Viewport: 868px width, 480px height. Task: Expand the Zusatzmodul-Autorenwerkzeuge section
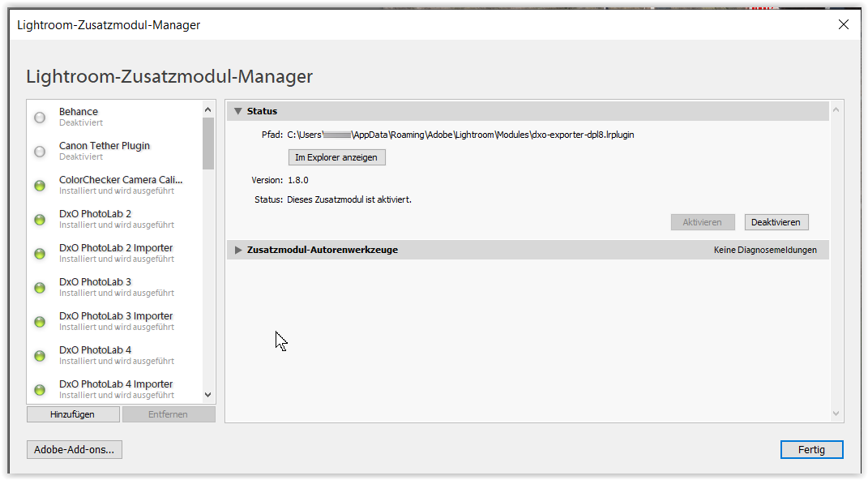coord(238,250)
